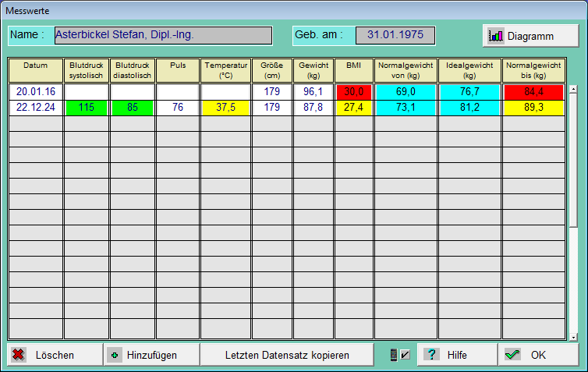
Task: Select the yellow Temperatur cell 37,5
Action: [225, 108]
